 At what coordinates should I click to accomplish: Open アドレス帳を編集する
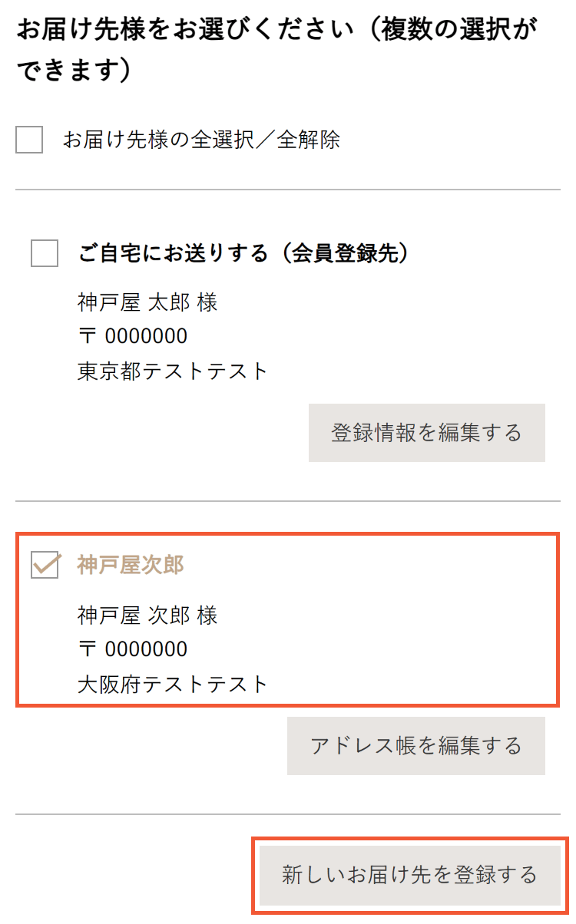415,746
